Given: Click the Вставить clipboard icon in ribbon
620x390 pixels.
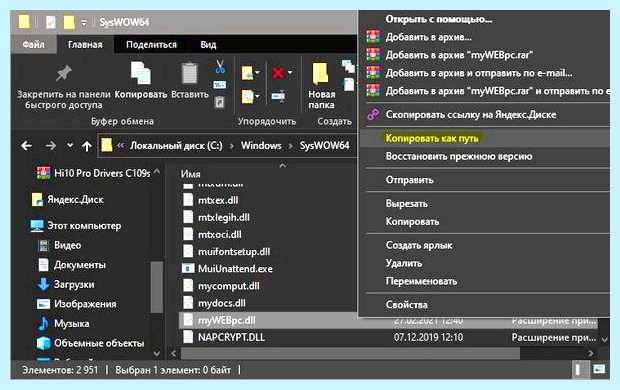Looking at the screenshot, I should [189, 74].
